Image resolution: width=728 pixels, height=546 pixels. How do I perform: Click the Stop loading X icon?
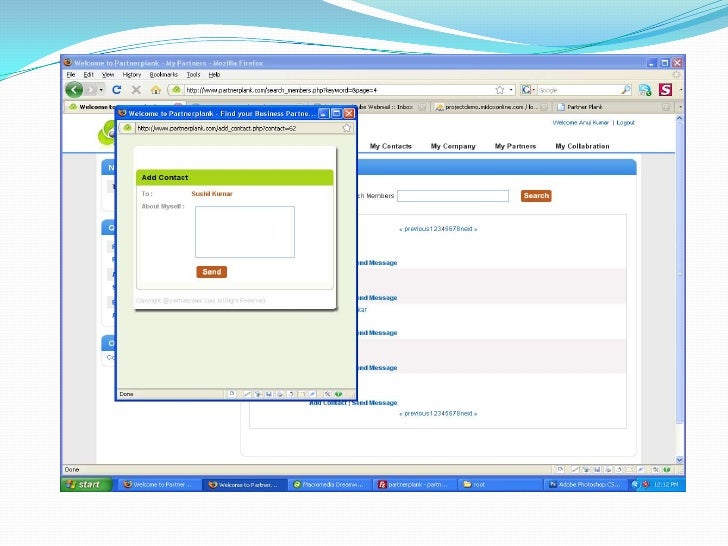(x=136, y=90)
